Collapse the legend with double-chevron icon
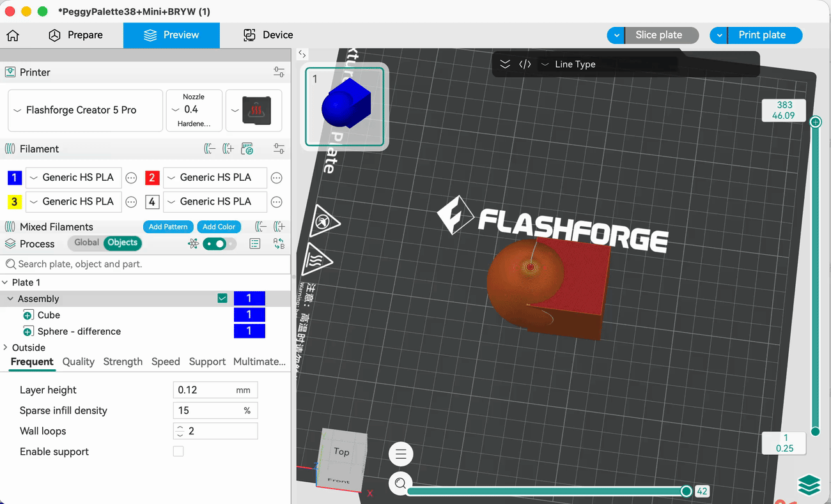This screenshot has width=831, height=504. coord(505,65)
